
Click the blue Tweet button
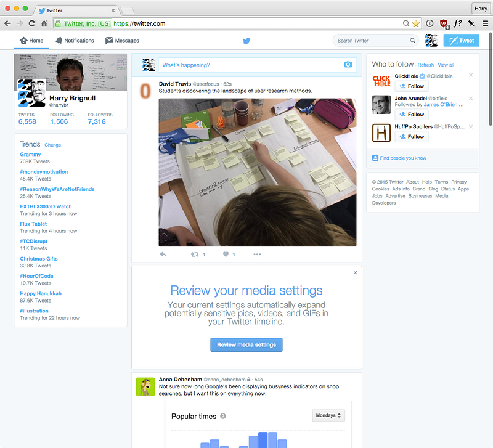(461, 41)
